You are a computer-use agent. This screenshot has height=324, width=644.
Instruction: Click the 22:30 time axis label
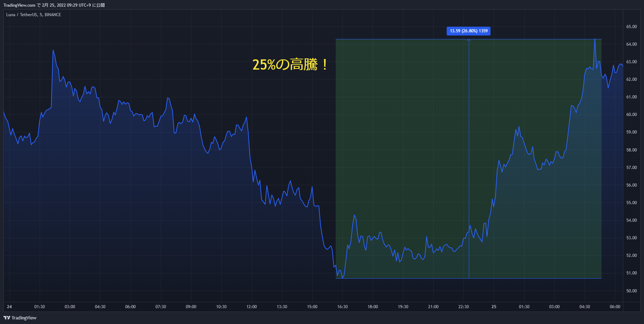click(x=464, y=307)
